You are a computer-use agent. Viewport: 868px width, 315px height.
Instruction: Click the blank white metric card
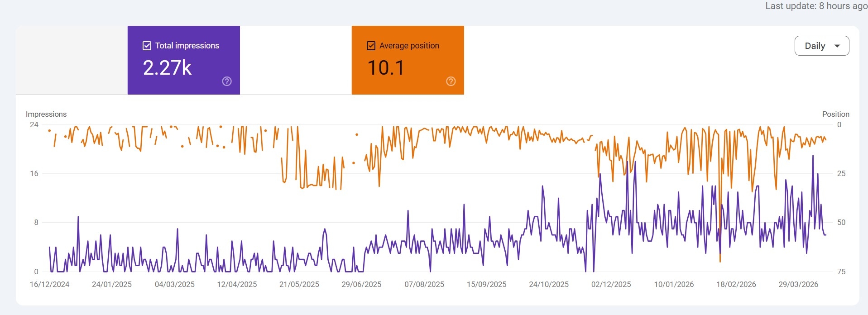[296, 60]
